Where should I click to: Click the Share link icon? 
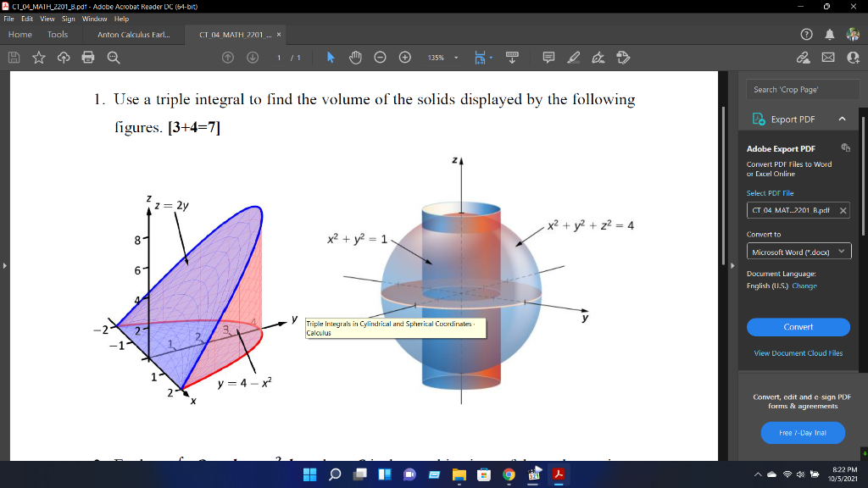tap(802, 58)
